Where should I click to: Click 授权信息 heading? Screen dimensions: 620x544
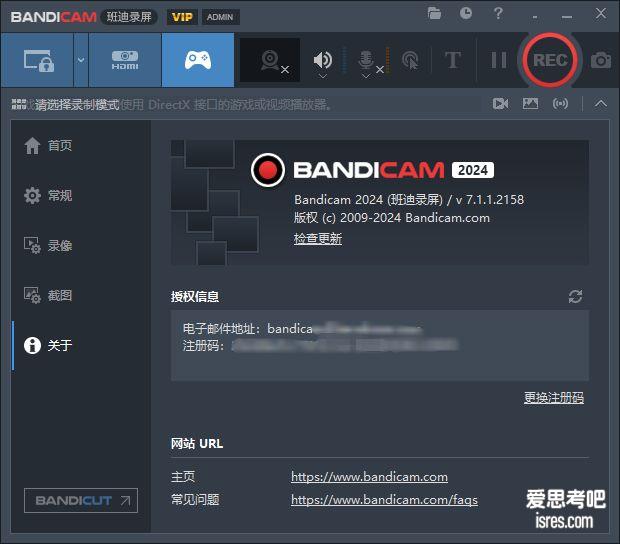195,297
